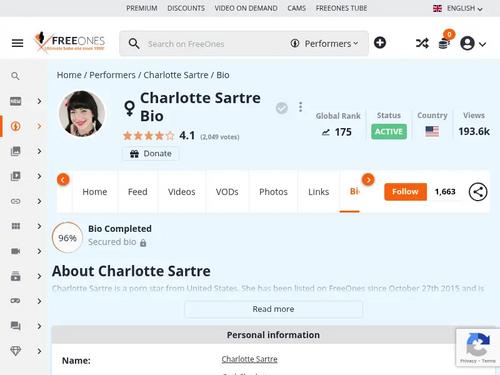Switch to the VODs tab
This screenshot has height=375, width=500.
[x=227, y=192]
